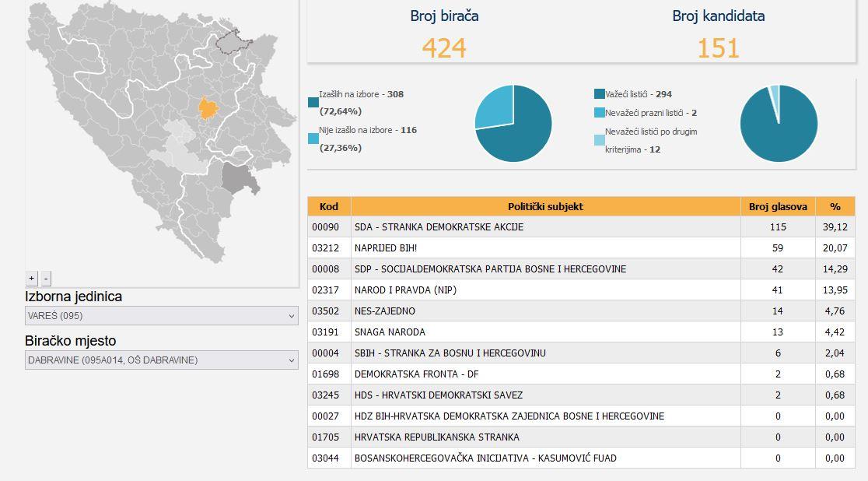Click the candidate count value '151'
Image resolution: width=868 pixels, height=481 pixels.
click(718, 48)
